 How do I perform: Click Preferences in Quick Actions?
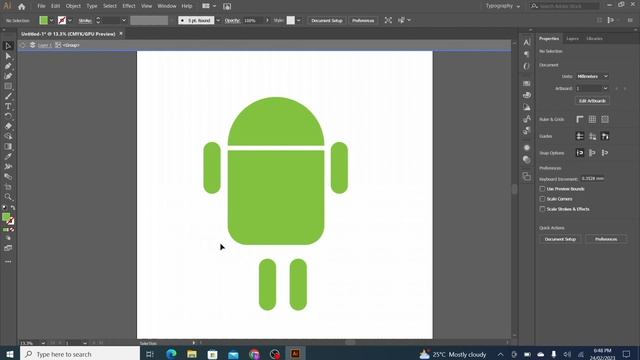click(x=606, y=239)
